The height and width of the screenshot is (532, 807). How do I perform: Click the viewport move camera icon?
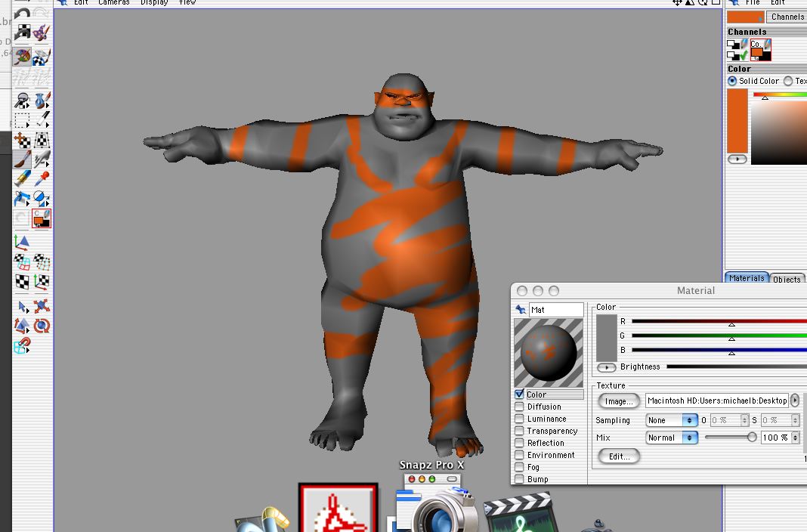coord(677,2)
